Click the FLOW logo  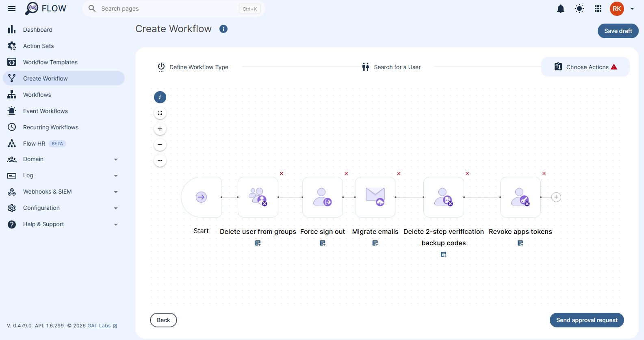point(46,9)
